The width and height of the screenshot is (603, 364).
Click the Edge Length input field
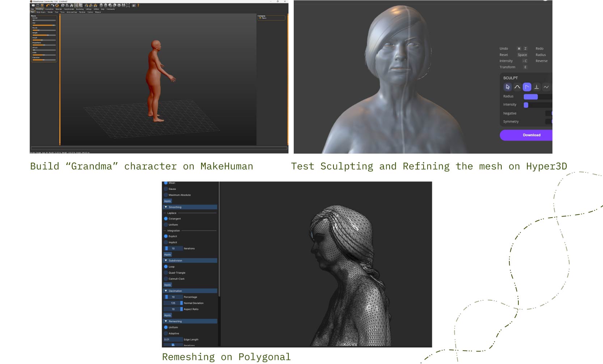[x=173, y=339]
